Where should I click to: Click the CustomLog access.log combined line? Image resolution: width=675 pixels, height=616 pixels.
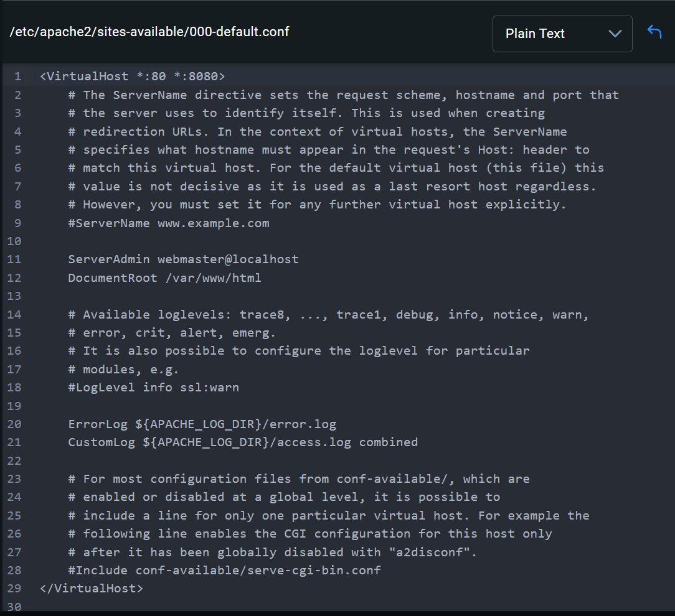[243, 442]
